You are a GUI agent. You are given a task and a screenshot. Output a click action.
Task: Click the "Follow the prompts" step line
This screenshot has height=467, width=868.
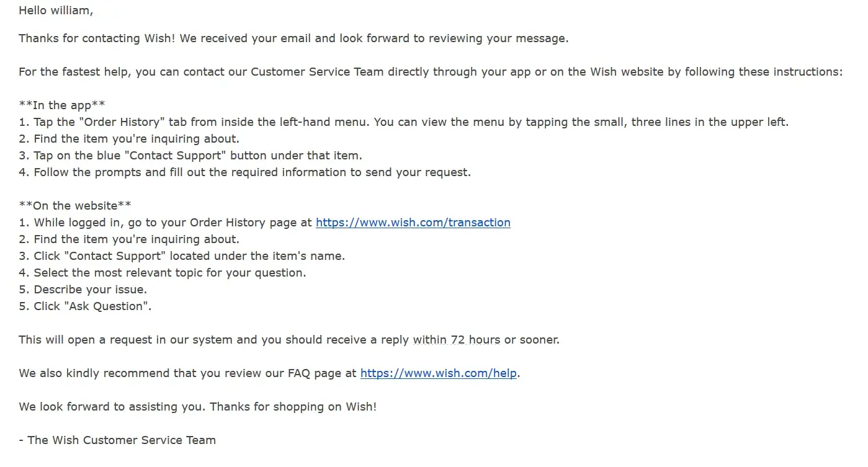point(245,172)
